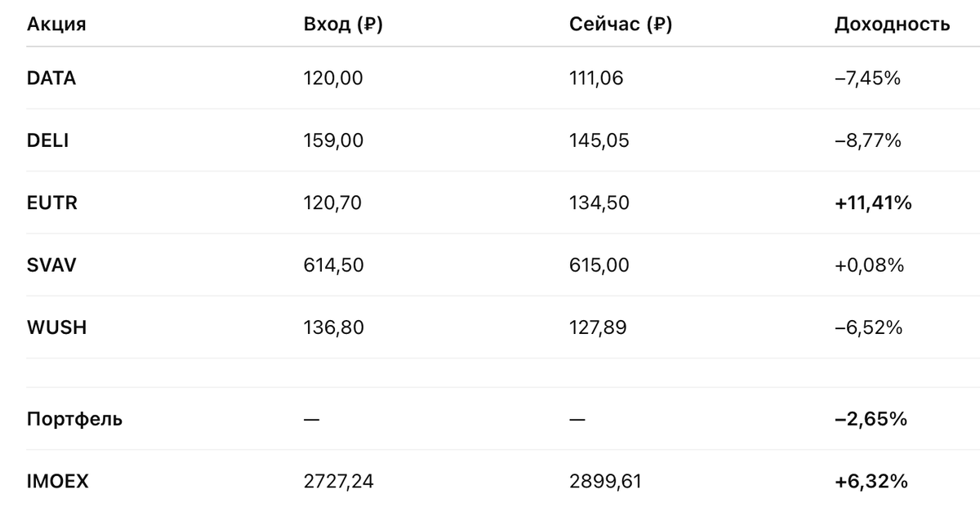Viewport: 980px width, 521px height.
Task: Click the SVAV ticker name
Action: [x=51, y=265]
